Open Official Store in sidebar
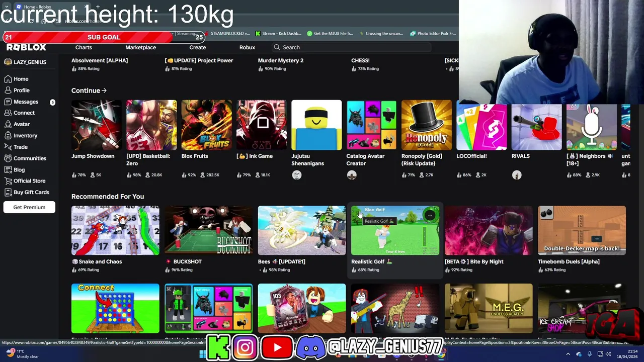This screenshot has width=644, height=362. click(24, 181)
